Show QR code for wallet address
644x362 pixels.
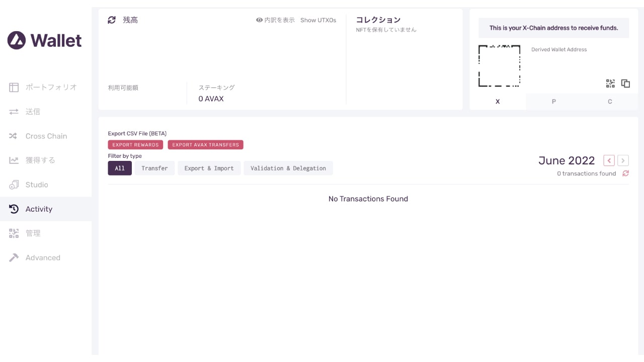610,83
